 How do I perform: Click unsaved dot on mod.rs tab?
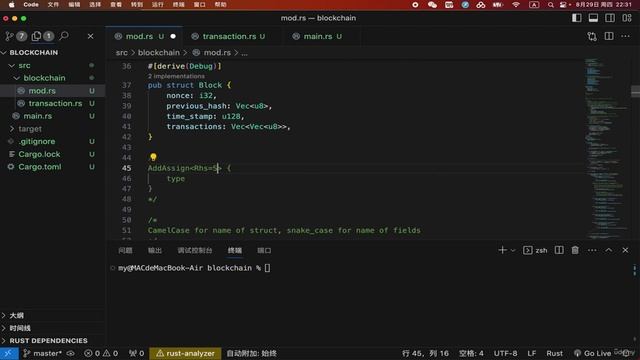(x=173, y=36)
